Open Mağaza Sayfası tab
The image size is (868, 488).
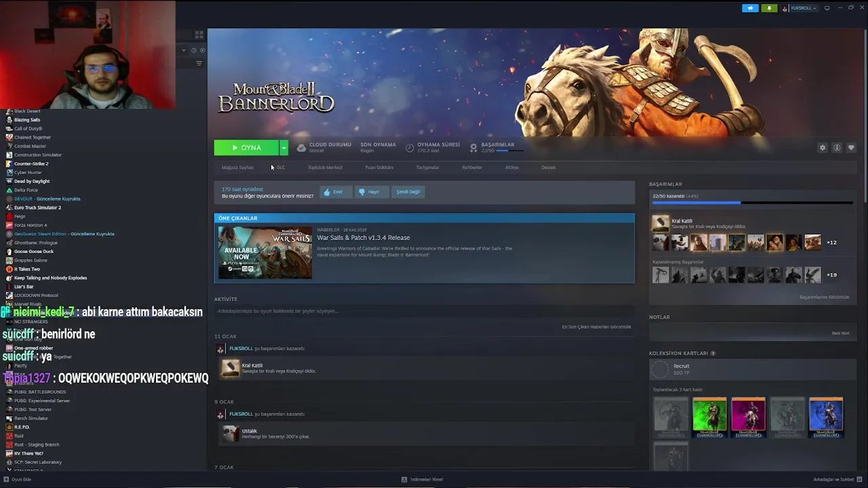[x=237, y=167]
